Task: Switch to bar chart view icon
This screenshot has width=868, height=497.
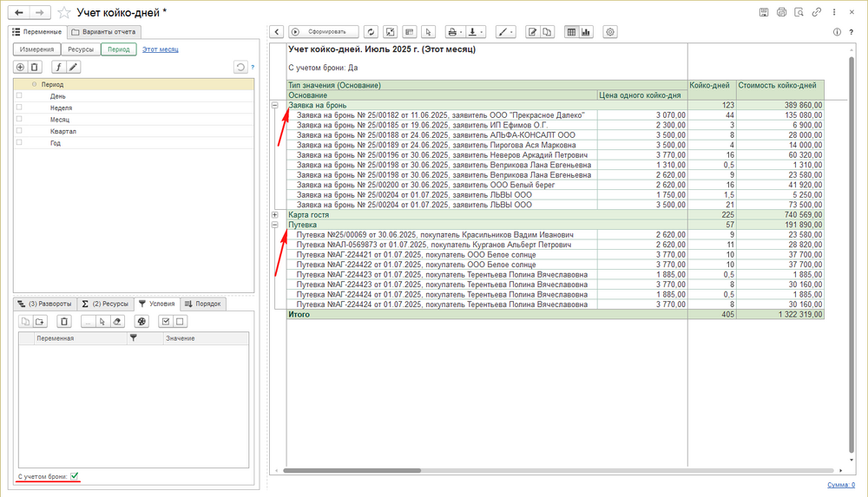Action: pyautogui.click(x=586, y=32)
